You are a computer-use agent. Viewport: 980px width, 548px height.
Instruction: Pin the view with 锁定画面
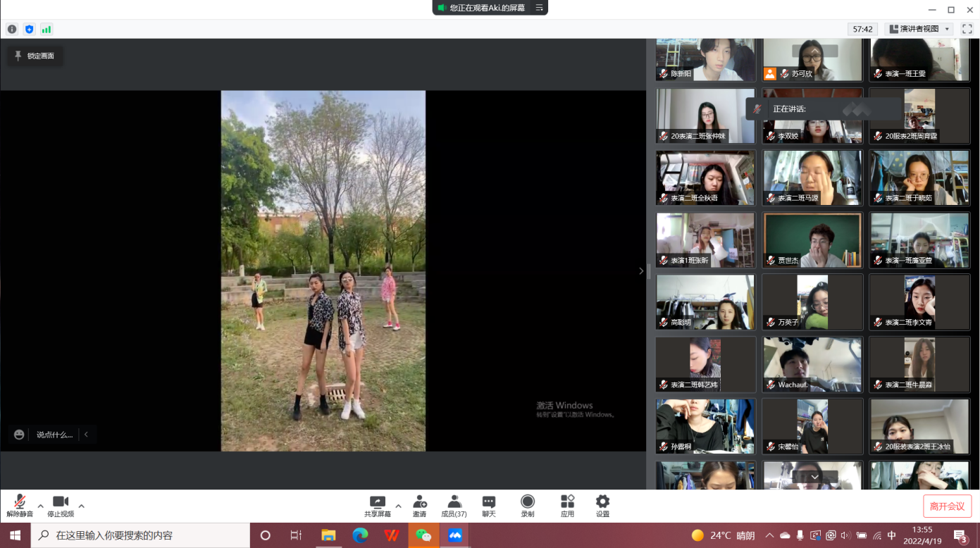pos(35,56)
